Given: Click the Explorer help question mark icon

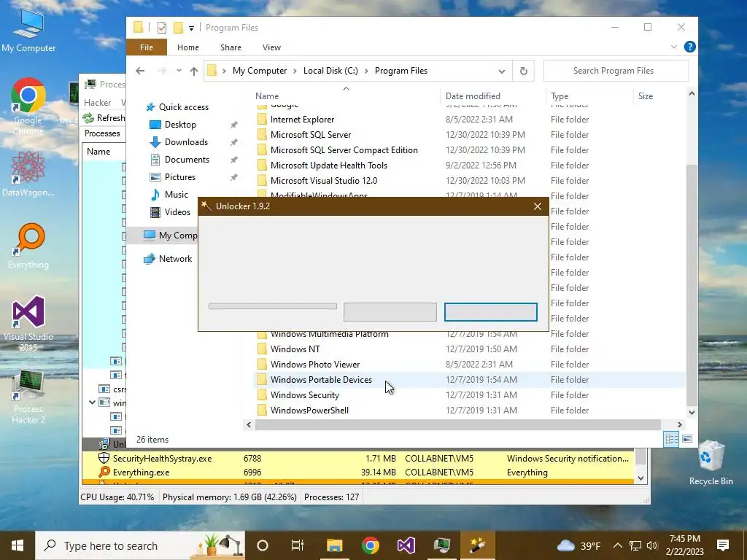Looking at the screenshot, I should [689, 47].
